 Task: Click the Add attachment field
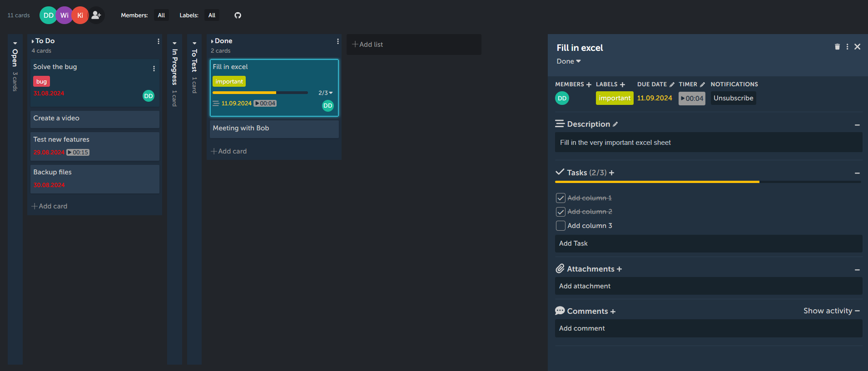click(709, 286)
